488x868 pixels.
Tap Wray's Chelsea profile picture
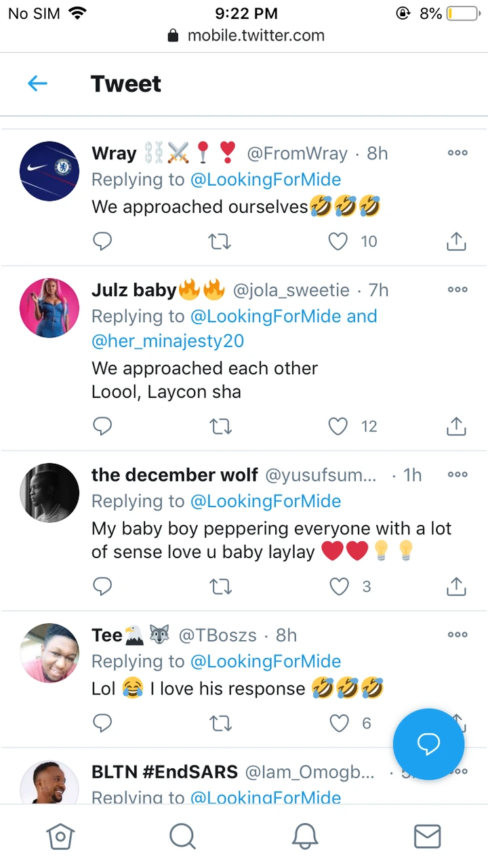tap(49, 171)
